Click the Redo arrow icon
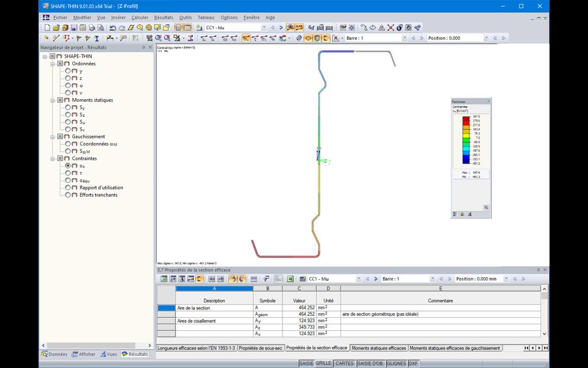Image resolution: width=588 pixels, height=368 pixels. 122,28
